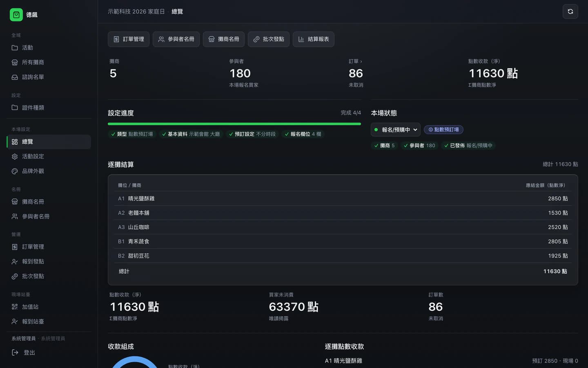Click the refresh icon button in the header
Image resolution: width=588 pixels, height=368 pixels.
(570, 11)
